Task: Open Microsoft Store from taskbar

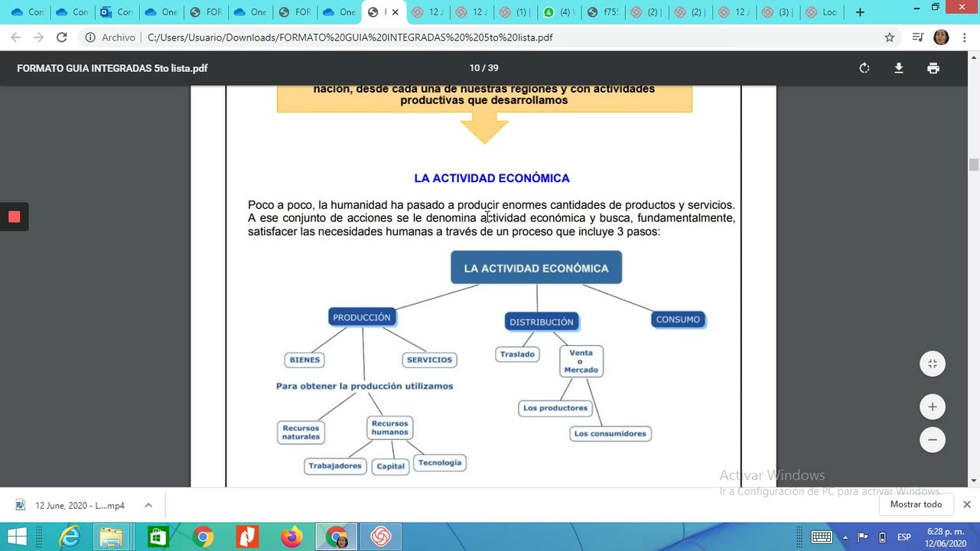Action: 158,536
